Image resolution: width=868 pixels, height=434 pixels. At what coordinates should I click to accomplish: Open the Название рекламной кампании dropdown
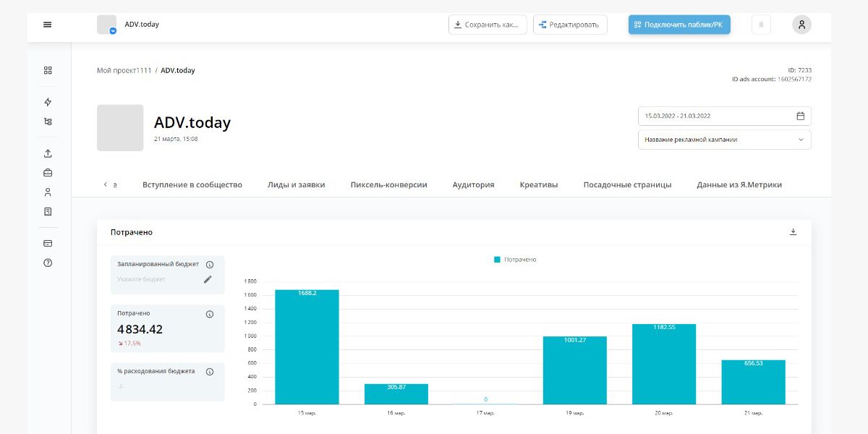point(724,140)
